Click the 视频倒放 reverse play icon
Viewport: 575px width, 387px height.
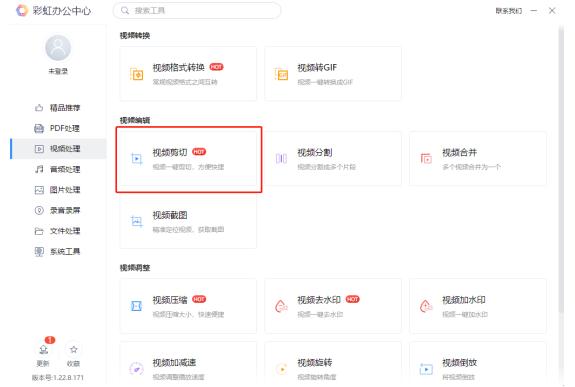[426, 369]
